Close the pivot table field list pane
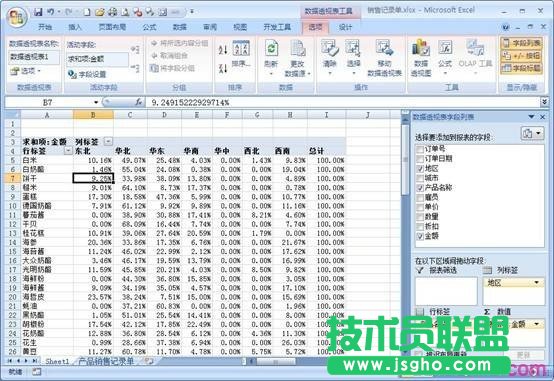This screenshot has width=554, height=381. (543, 117)
